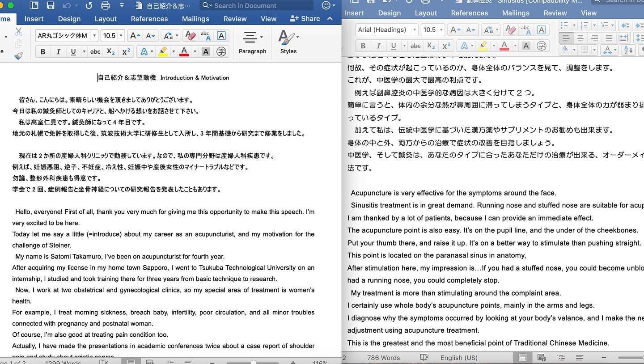
Task: Open the Layout tab in the right Sinusitis window
Action: pos(426,13)
